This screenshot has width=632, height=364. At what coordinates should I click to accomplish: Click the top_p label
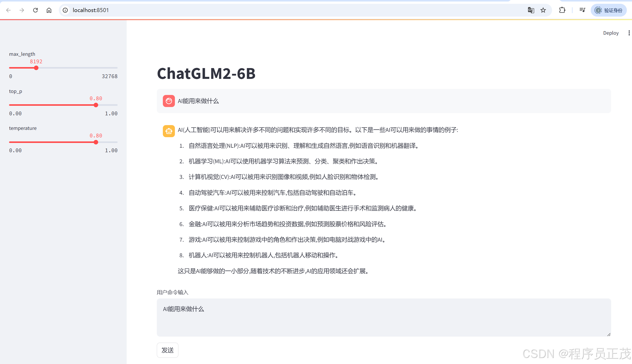click(x=16, y=91)
